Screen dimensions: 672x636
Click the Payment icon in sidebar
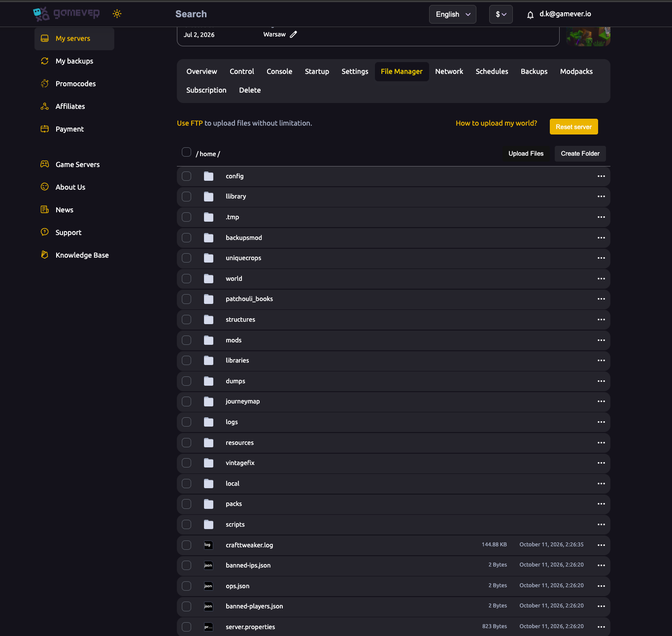45,129
